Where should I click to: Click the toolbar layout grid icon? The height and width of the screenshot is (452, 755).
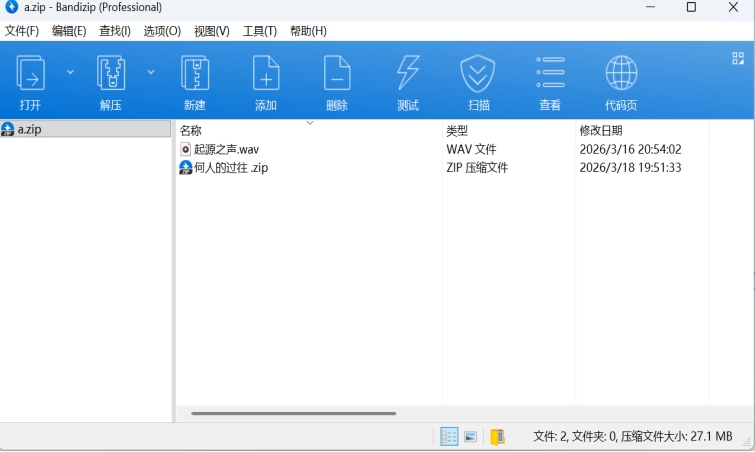738,58
